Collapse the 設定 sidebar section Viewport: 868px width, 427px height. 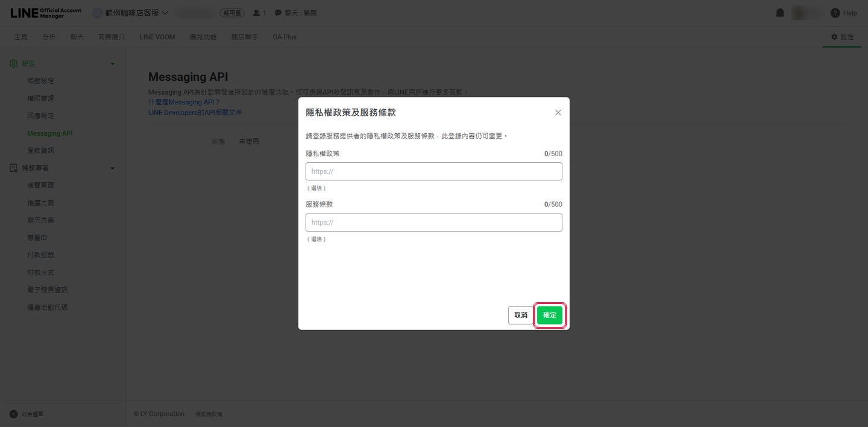(112, 64)
